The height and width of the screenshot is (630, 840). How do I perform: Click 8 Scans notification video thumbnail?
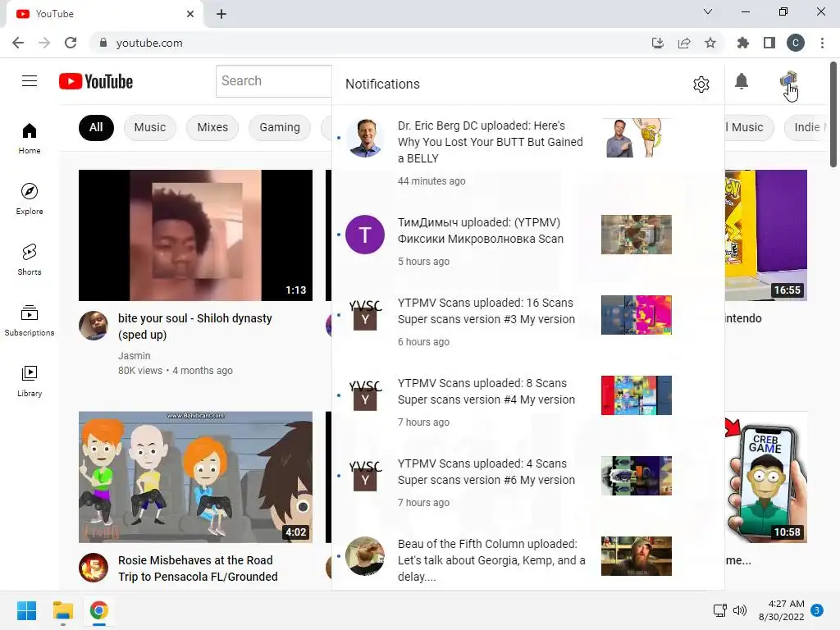pos(636,395)
